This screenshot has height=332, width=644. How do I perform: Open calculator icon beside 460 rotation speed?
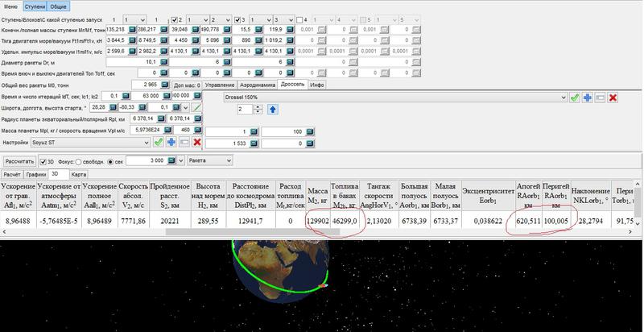click(x=196, y=130)
